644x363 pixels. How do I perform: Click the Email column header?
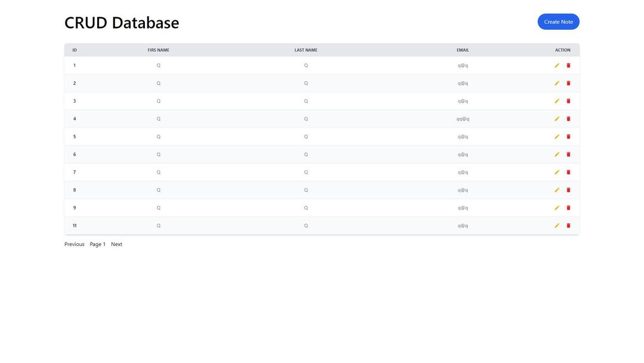[463, 50]
